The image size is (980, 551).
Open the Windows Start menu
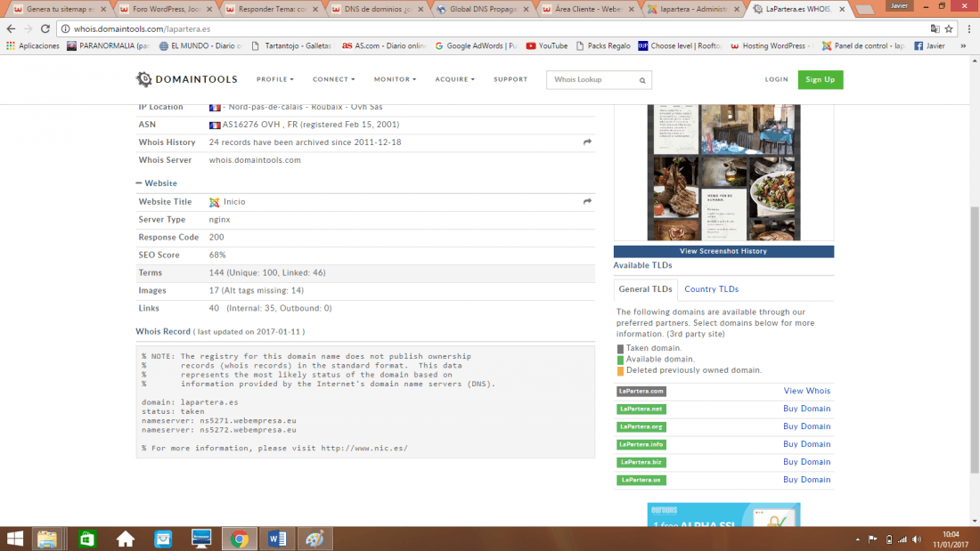tap(13, 539)
